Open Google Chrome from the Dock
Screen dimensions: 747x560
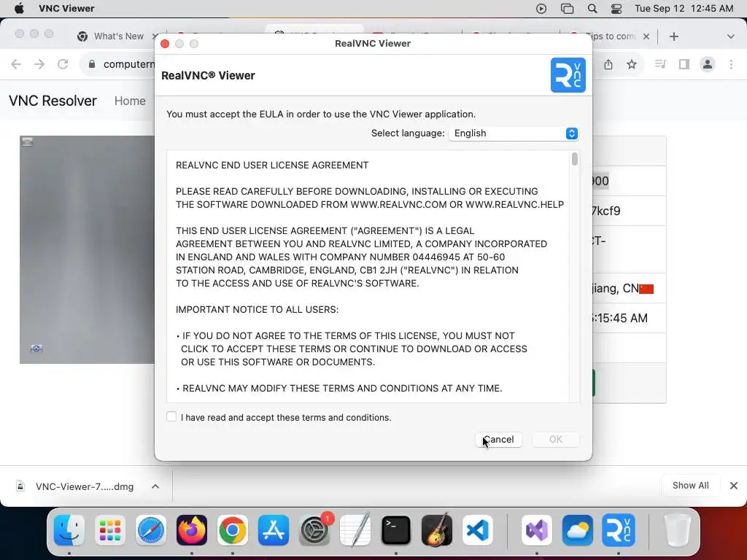(x=233, y=529)
